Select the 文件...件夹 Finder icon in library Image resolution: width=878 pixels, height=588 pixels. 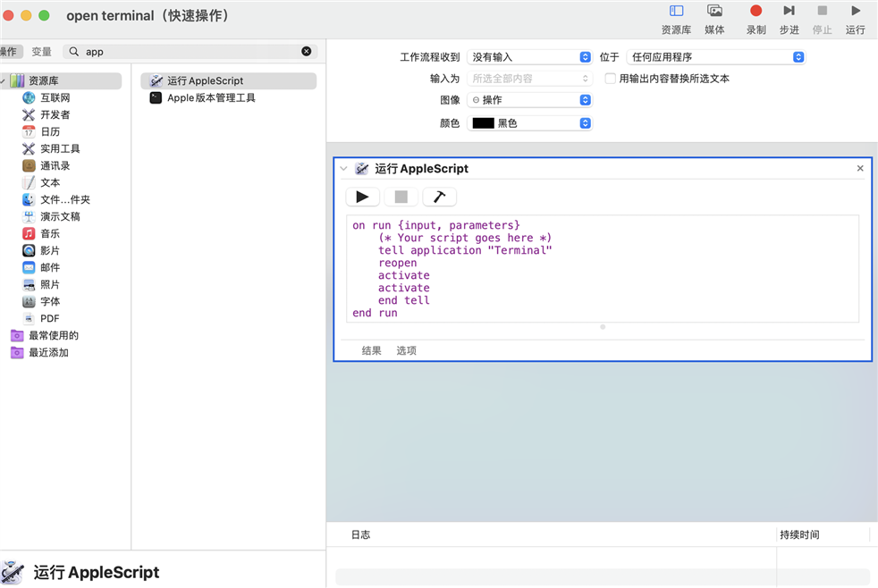click(x=29, y=200)
